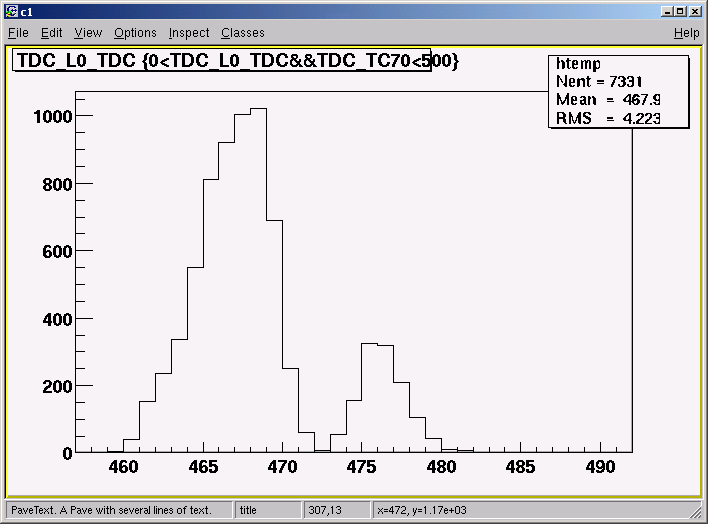Click y-axis label 600
Screen dimensions: 708x524
(57, 252)
